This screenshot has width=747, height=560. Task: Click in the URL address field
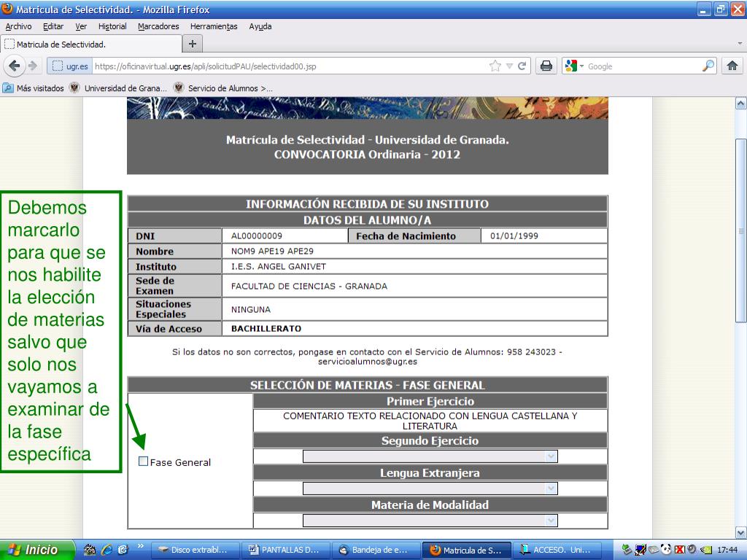pyautogui.click(x=290, y=66)
